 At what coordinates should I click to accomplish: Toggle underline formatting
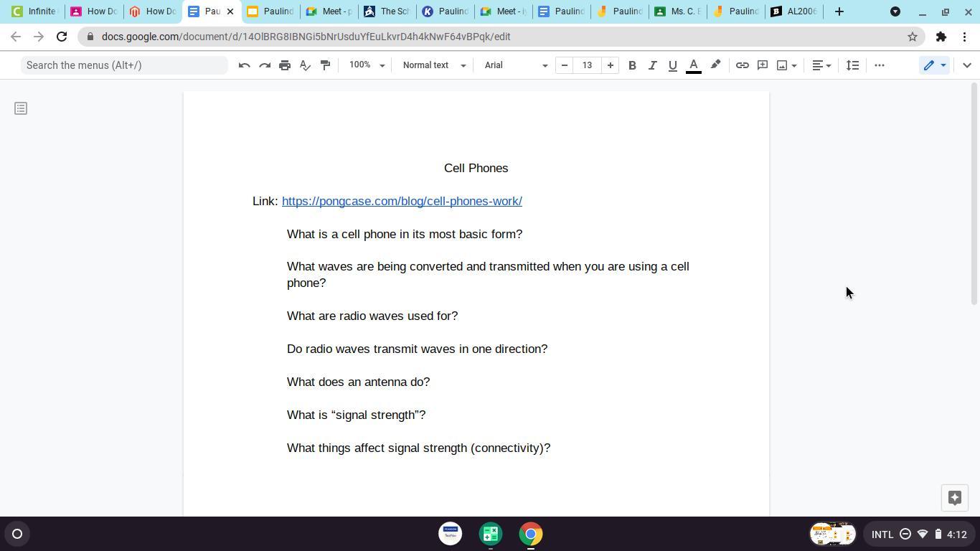(x=672, y=65)
